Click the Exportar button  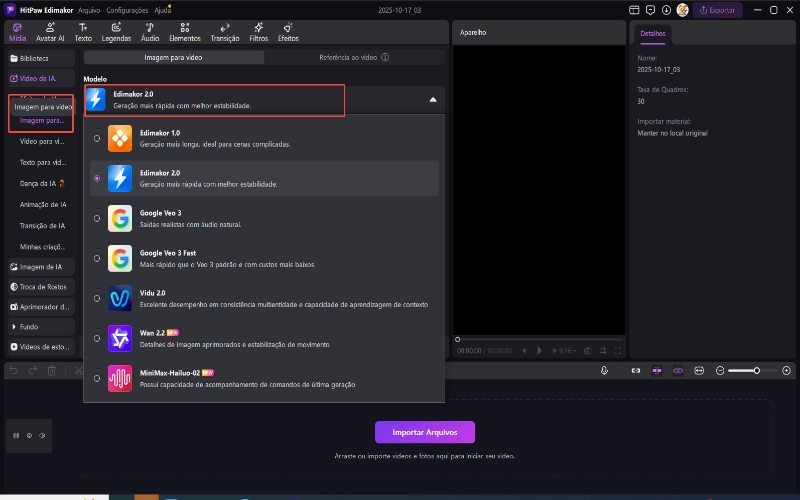coord(717,10)
